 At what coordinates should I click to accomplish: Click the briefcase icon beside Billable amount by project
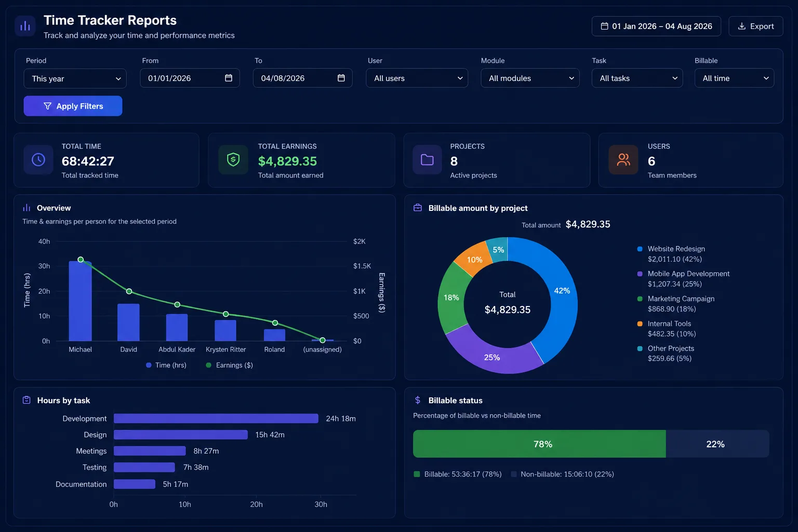pyautogui.click(x=418, y=208)
